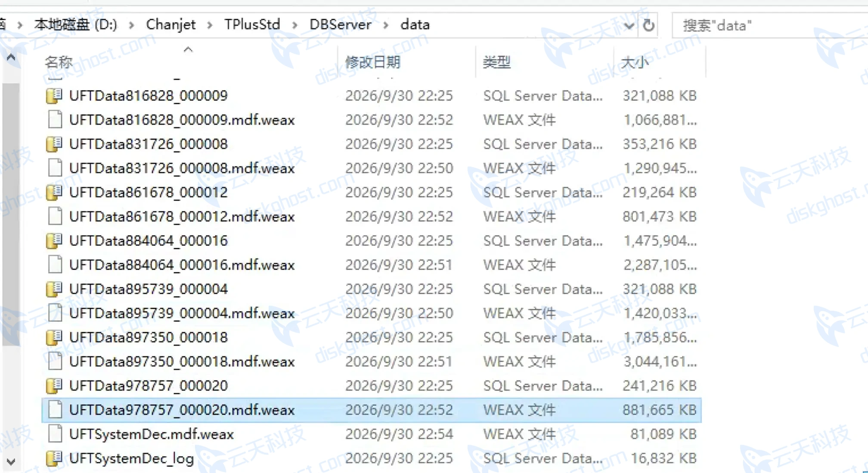Sort by the 名称 column header
The image size is (868, 473).
pos(59,62)
